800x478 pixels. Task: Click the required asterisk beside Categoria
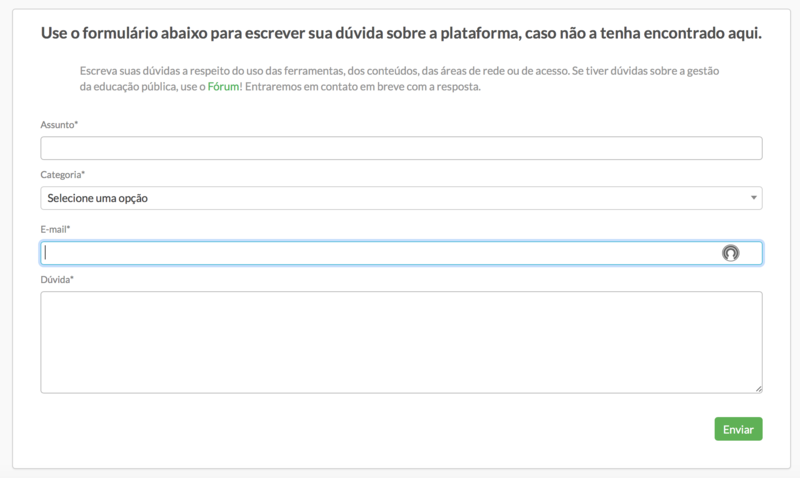click(x=83, y=173)
